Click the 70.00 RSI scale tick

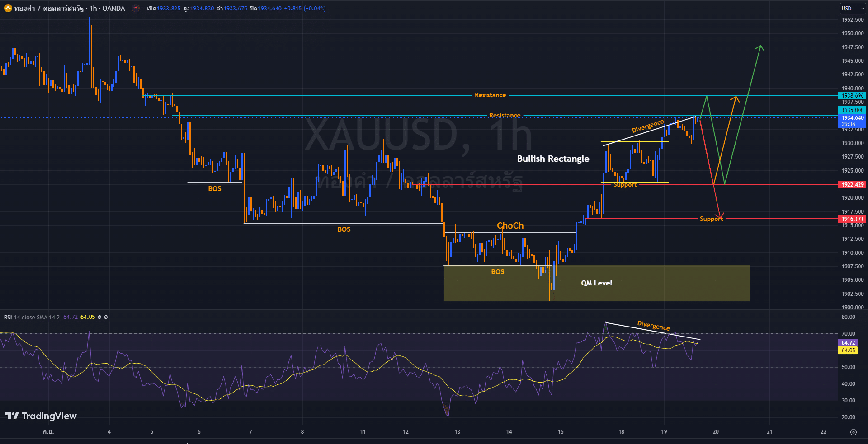[x=848, y=334]
